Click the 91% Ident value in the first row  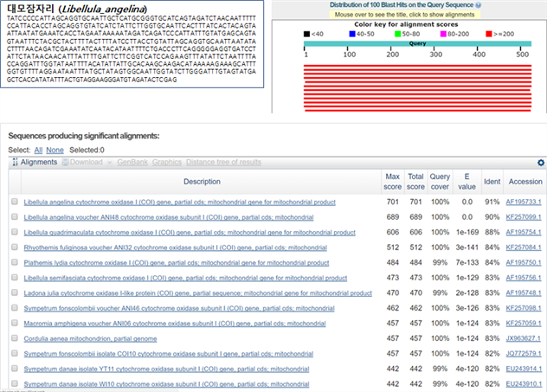click(x=492, y=202)
